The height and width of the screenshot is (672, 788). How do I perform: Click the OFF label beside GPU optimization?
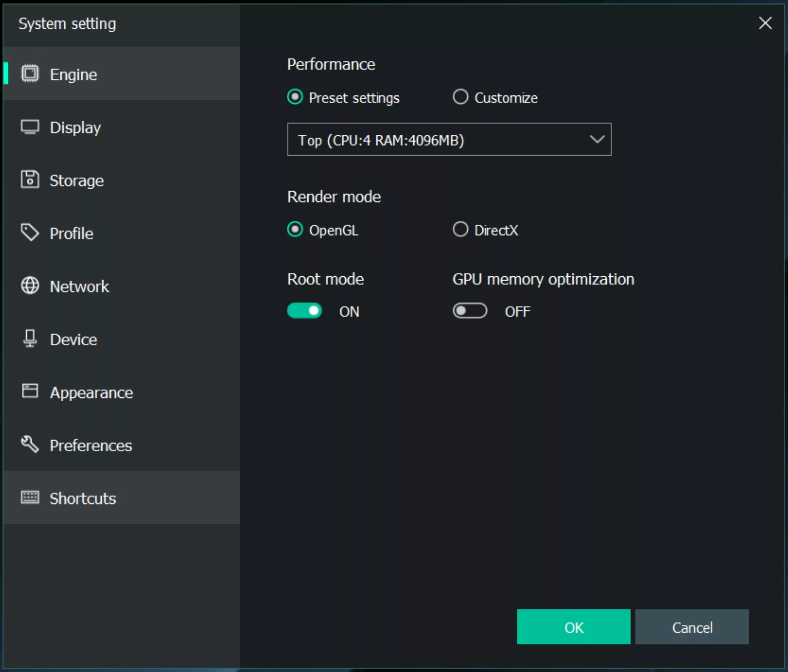coord(518,312)
